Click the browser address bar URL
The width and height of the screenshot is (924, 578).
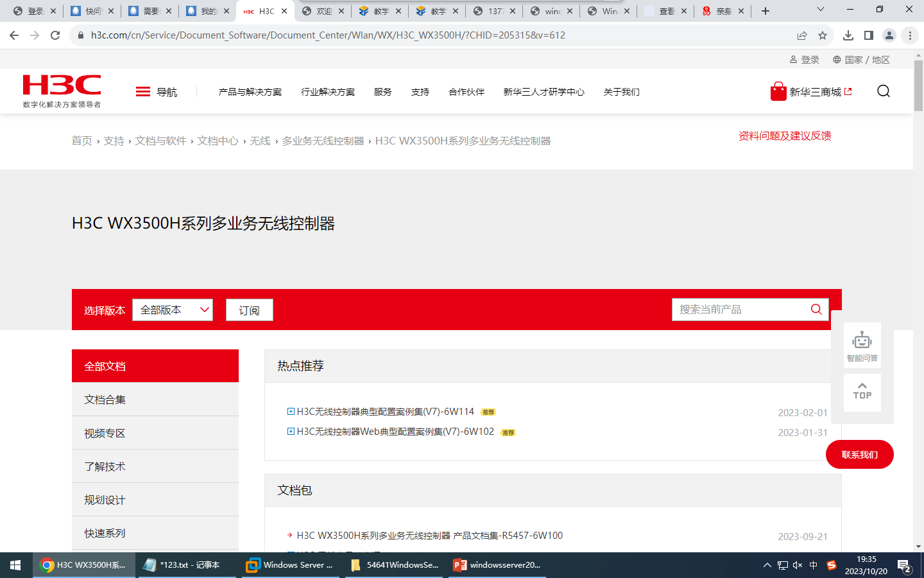click(329, 35)
